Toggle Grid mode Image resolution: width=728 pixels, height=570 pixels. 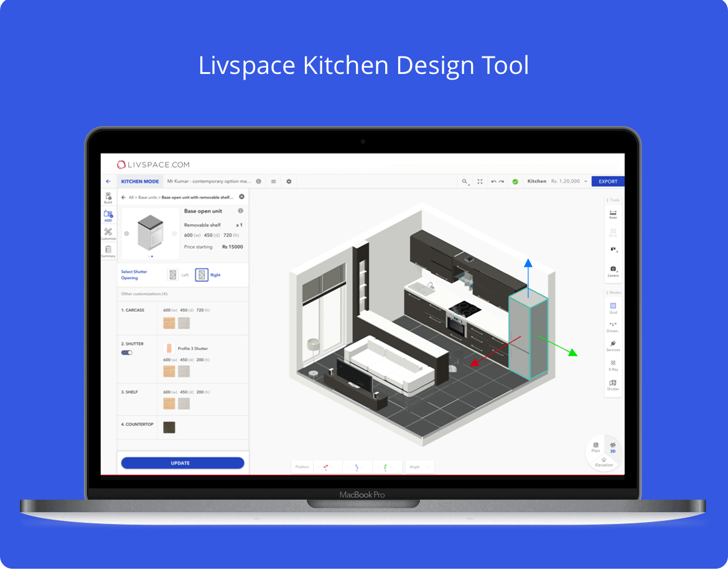point(613,308)
